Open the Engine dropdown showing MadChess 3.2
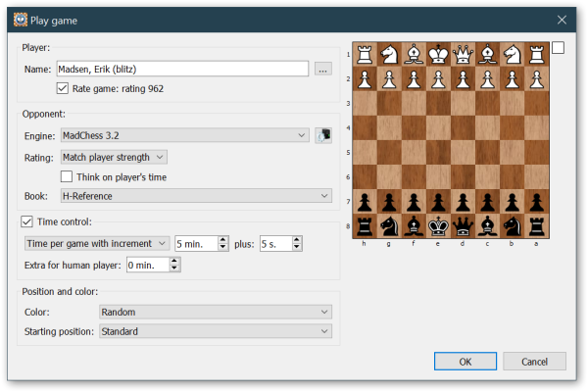 (185, 135)
